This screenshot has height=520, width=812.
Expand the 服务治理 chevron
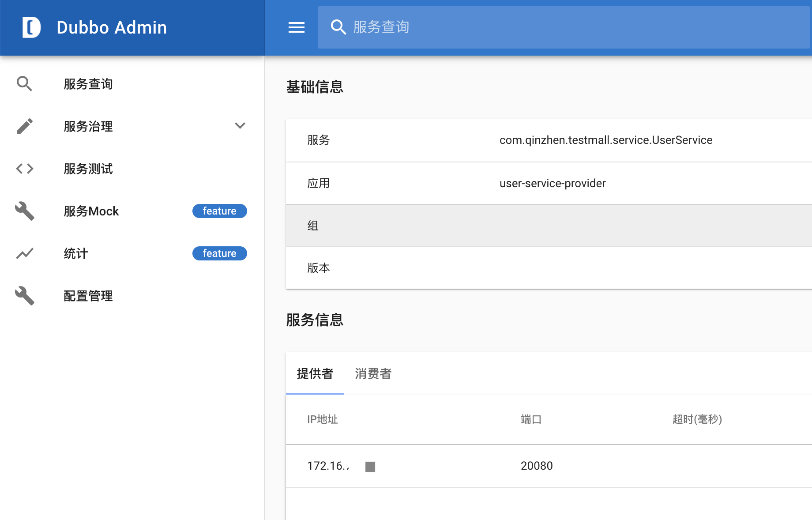[x=240, y=126]
